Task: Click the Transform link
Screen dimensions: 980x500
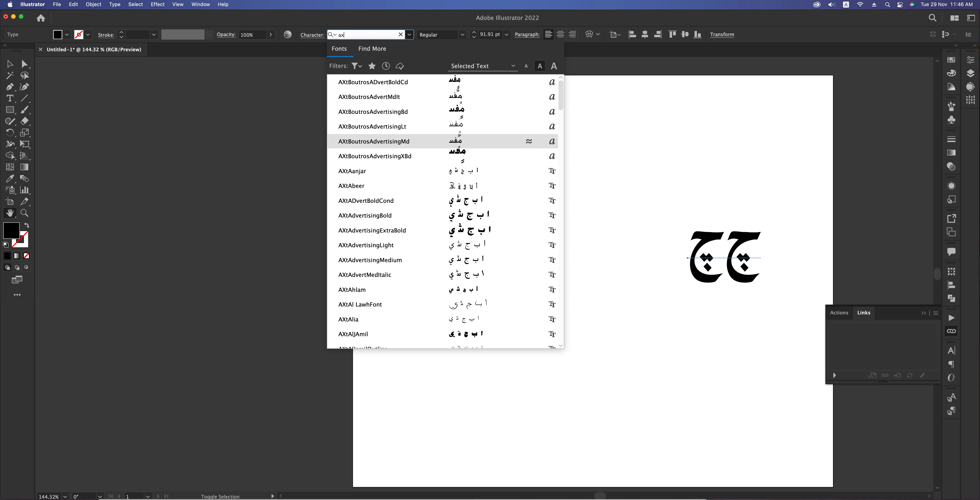Action: tap(722, 35)
